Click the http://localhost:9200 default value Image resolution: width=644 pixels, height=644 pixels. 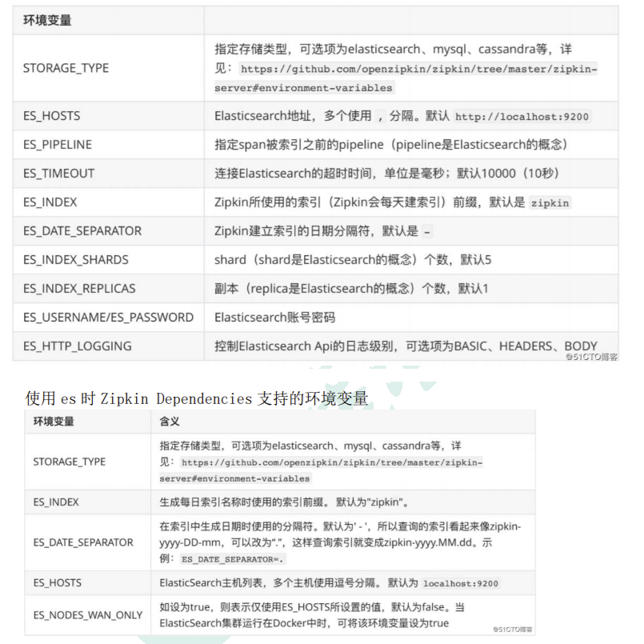(x=522, y=117)
